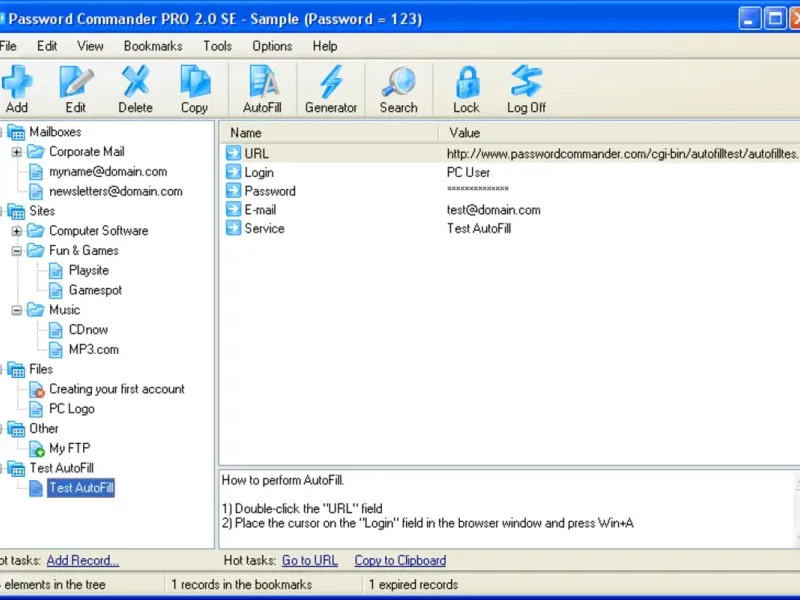
Task: Select myname@domain.com mailbox record
Action: 108,172
